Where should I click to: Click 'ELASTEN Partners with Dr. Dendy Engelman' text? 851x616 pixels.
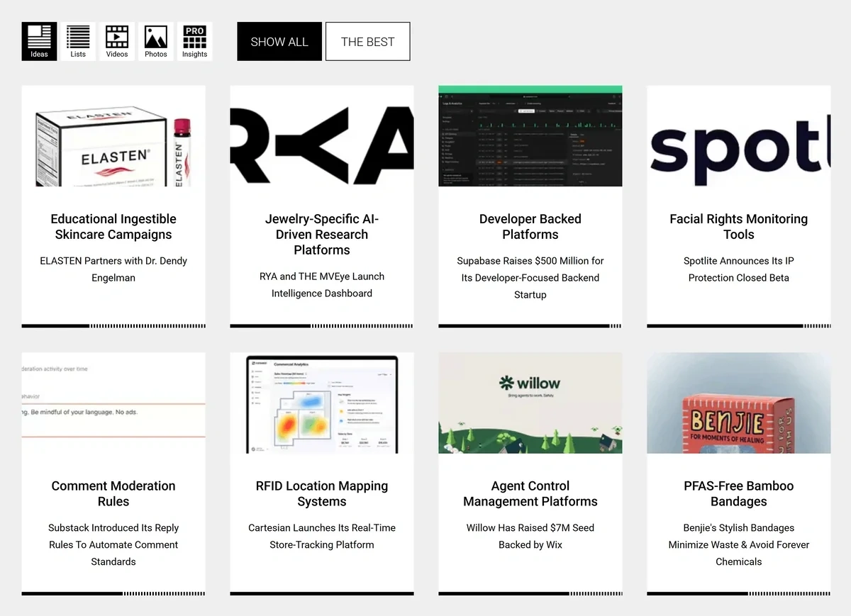113,269
